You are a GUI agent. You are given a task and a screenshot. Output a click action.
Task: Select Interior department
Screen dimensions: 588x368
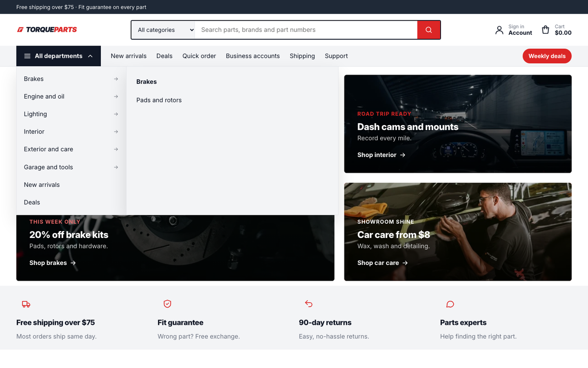(x=72, y=131)
